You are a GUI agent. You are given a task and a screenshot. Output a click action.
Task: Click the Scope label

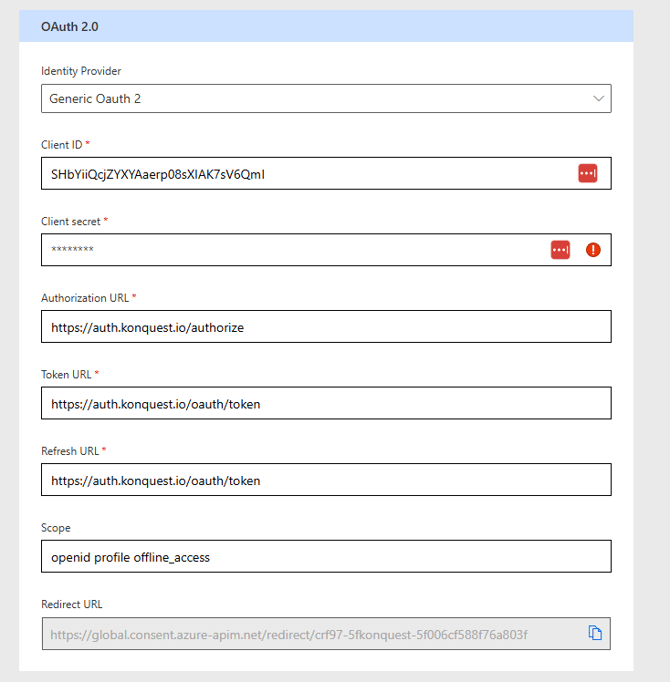(x=56, y=528)
